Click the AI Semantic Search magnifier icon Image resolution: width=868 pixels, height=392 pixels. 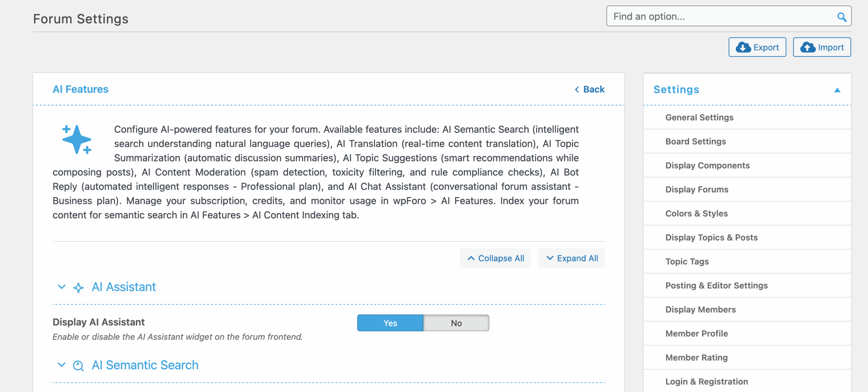(78, 366)
